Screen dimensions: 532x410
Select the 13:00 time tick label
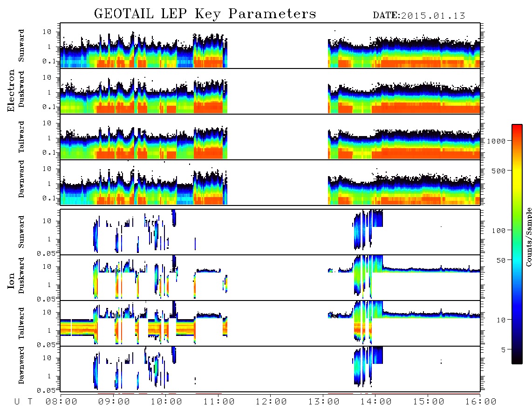click(324, 402)
